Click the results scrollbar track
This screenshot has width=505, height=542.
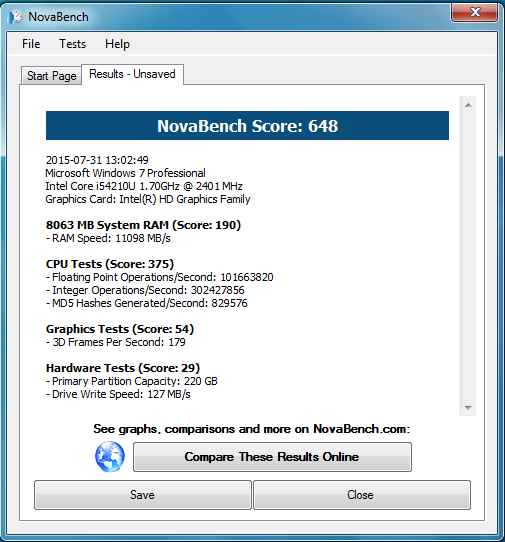pos(468,256)
